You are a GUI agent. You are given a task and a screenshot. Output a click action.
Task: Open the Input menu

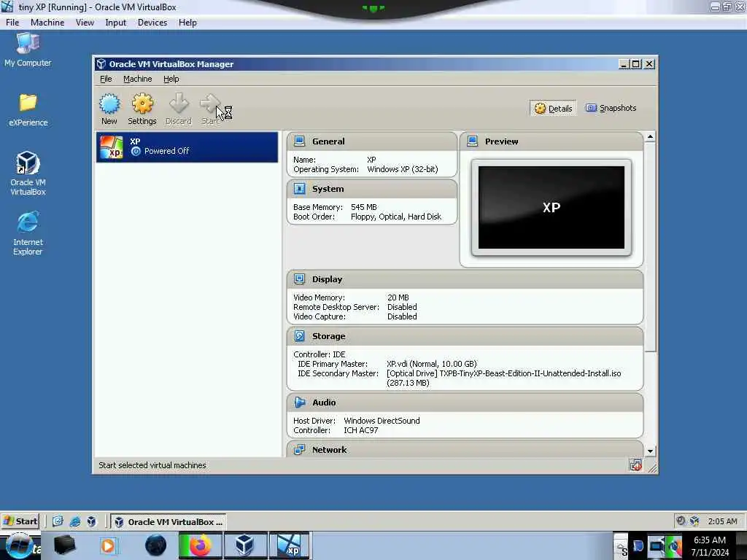coord(116,23)
